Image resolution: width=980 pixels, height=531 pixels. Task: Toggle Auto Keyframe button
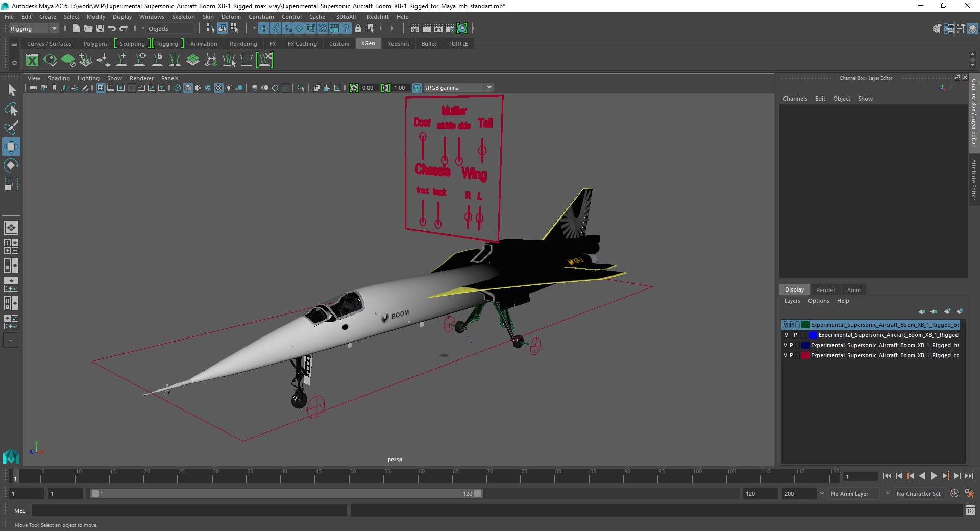(954, 494)
